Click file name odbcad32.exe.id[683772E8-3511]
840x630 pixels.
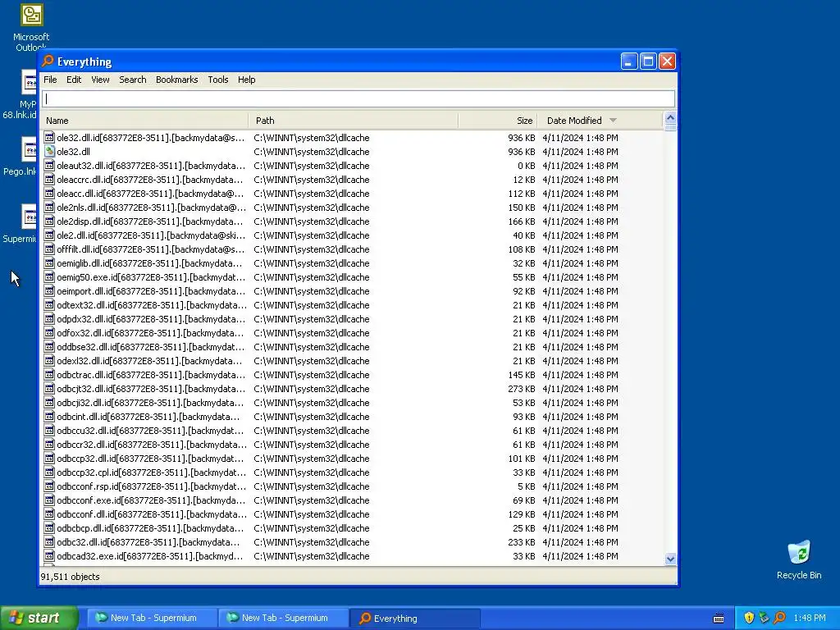pos(150,556)
